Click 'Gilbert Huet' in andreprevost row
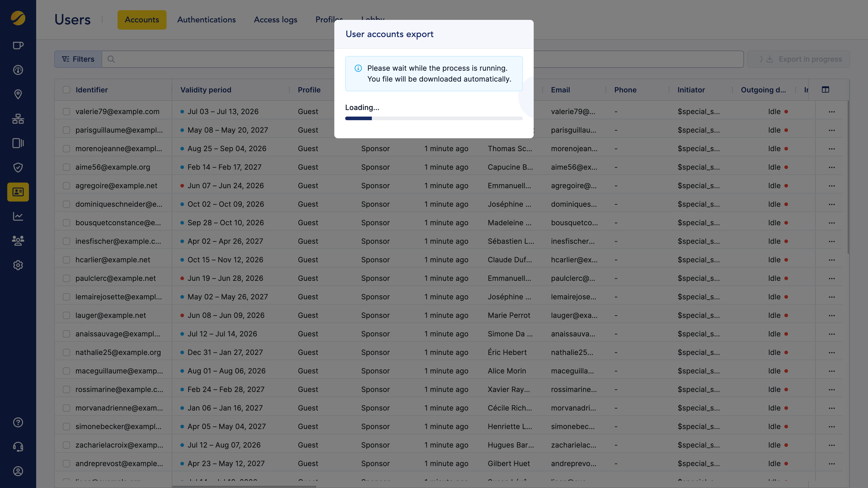868x488 pixels. coord(509,463)
